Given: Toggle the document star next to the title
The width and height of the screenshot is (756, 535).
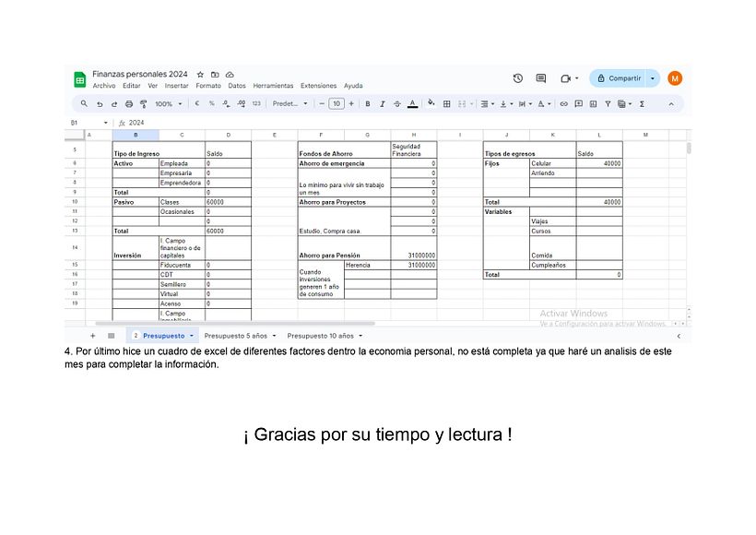Looking at the screenshot, I should (198, 75).
